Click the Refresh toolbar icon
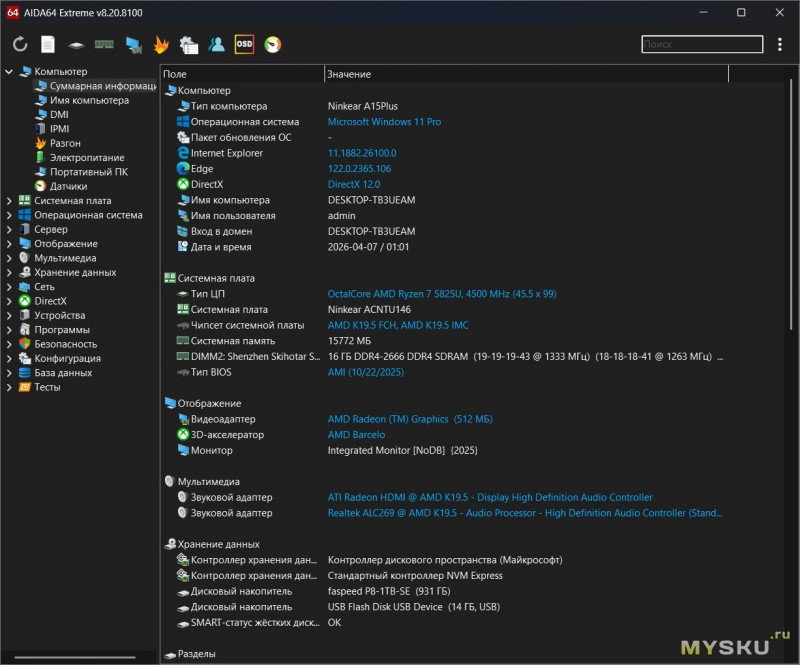The width and height of the screenshot is (800, 665). 20,44
